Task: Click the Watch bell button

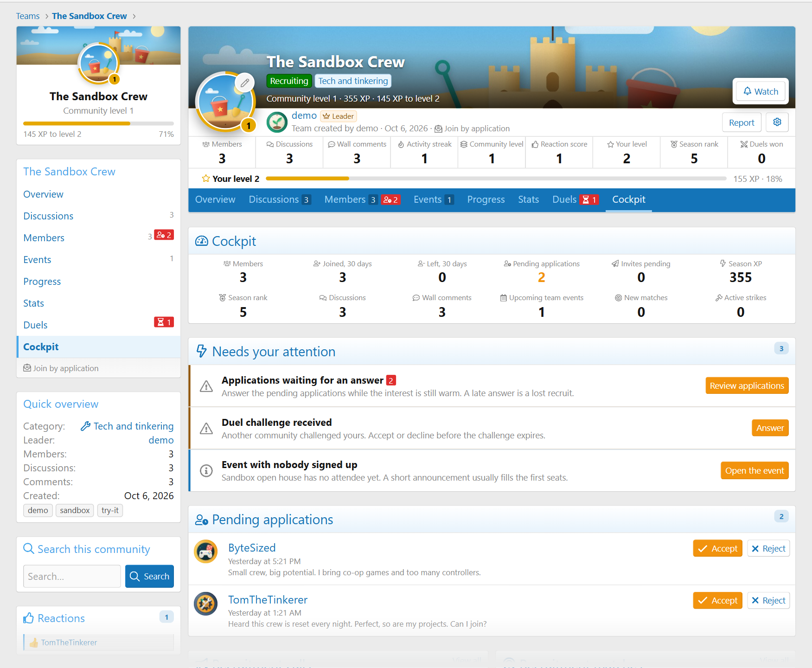Action: click(761, 91)
